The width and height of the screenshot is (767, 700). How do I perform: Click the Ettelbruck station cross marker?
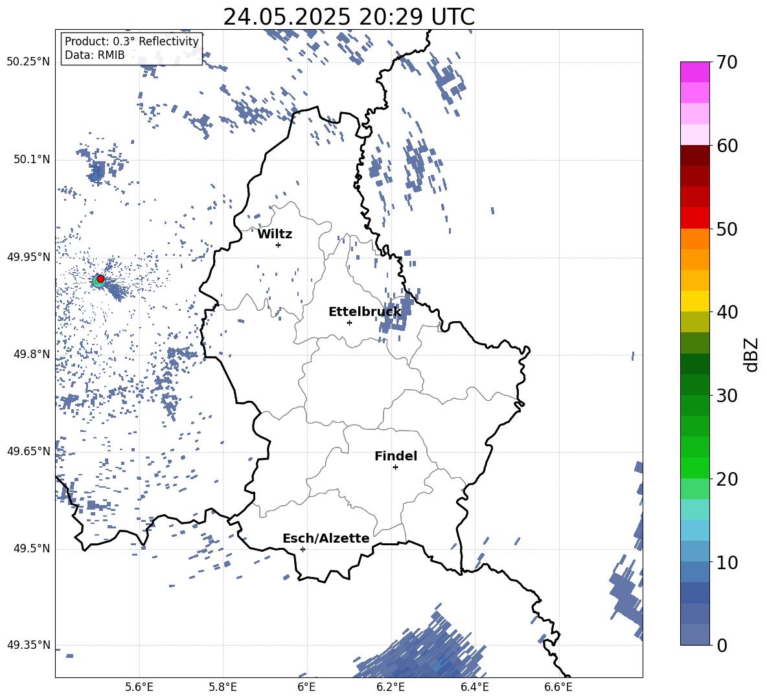click(349, 322)
